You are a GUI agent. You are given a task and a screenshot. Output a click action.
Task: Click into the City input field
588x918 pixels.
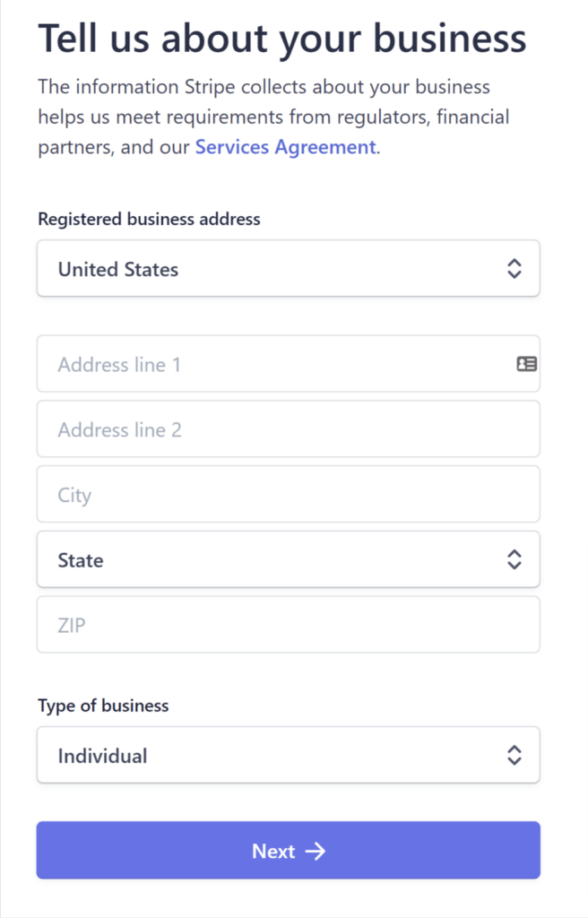point(288,494)
